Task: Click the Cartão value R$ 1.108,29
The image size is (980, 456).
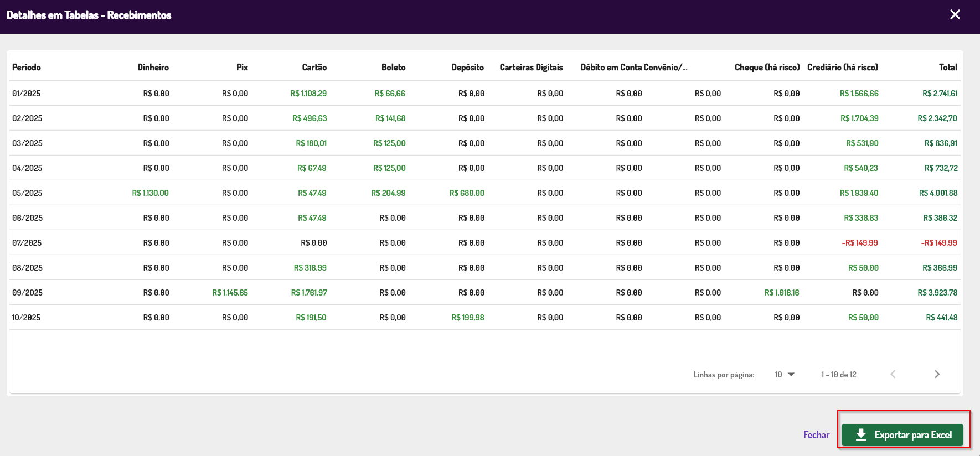Action: tap(308, 94)
